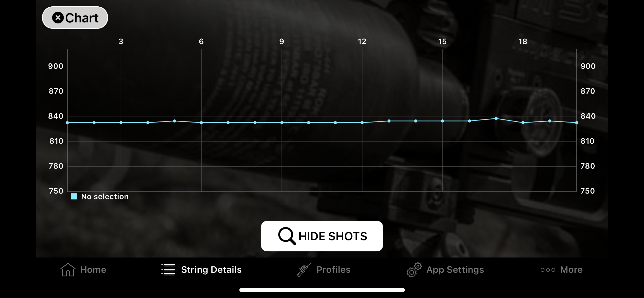Tap the first shot data point
The height and width of the screenshot is (298, 644).
pos(67,123)
